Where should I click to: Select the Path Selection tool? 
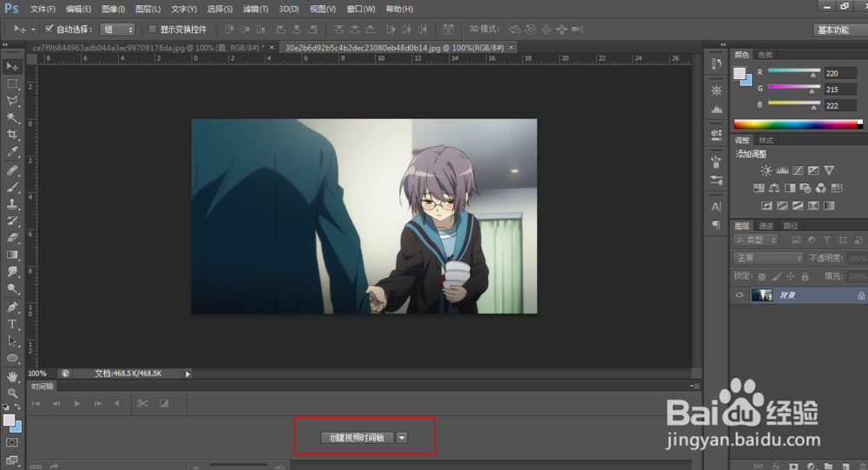12,341
